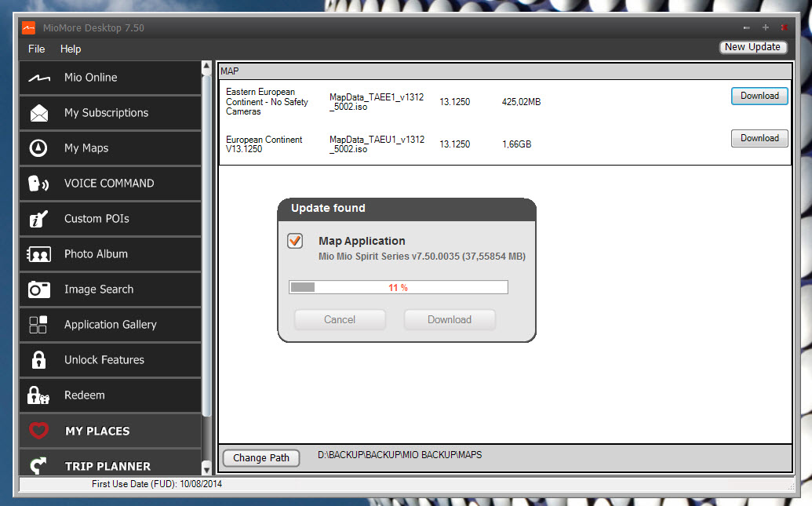The height and width of the screenshot is (506, 812).
Task: Open the Mio Online section
Action: 111,78
